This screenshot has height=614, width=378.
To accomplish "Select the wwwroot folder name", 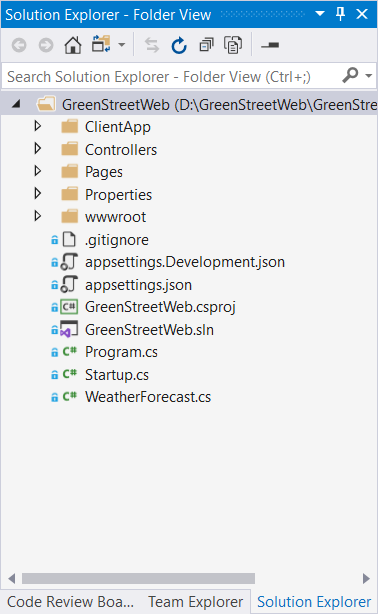I will click(x=115, y=217).
